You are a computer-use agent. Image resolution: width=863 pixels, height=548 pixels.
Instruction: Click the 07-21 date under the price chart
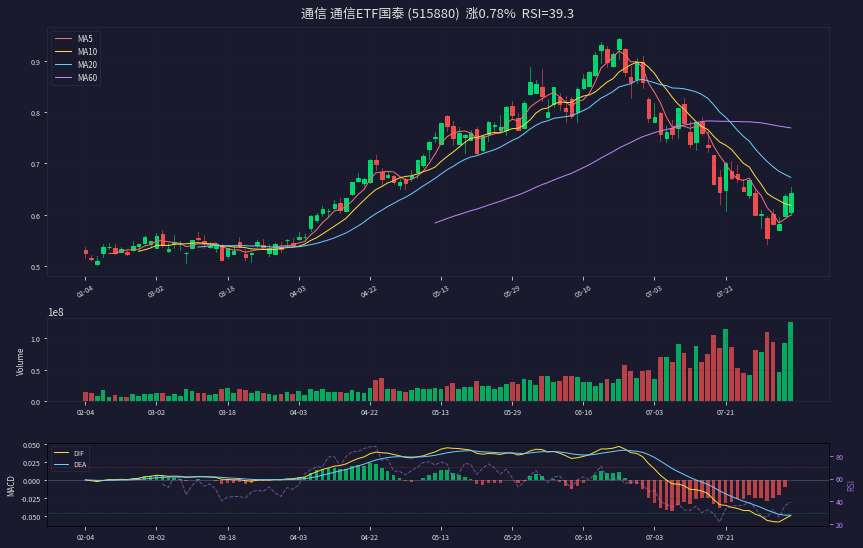pyautogui.click(x=724, y=292)
